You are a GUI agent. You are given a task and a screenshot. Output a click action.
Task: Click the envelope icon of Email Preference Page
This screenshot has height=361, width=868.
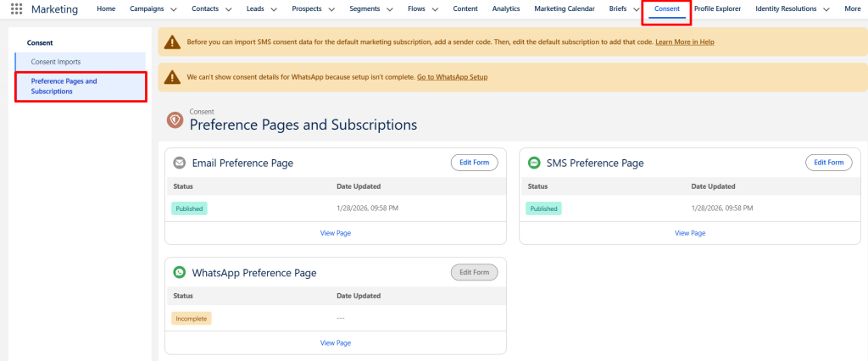point(179,163)
